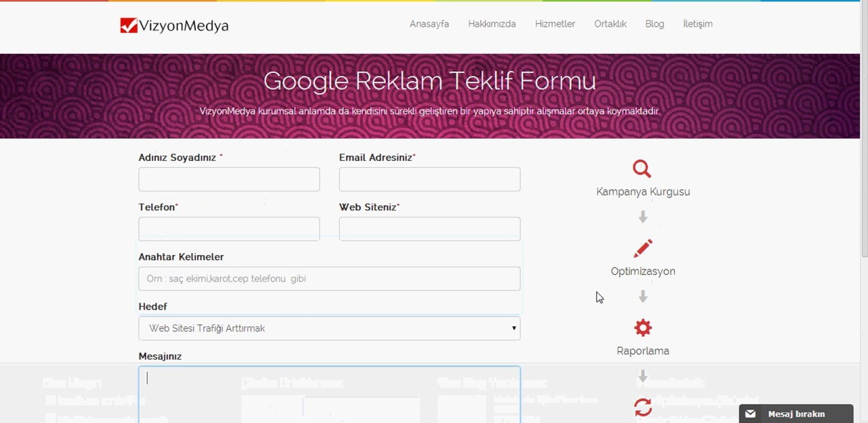The height and width of the screenshot is (423, 868).
Task: Click the Optimizasyon label
Action: pos(643,271)
